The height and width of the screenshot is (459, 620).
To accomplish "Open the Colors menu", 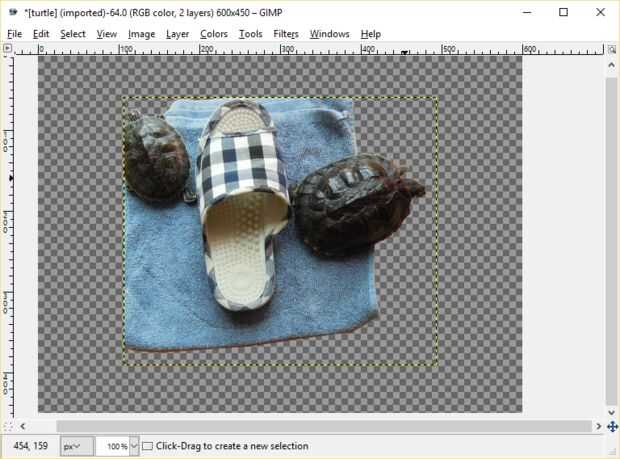I will 214,34.
